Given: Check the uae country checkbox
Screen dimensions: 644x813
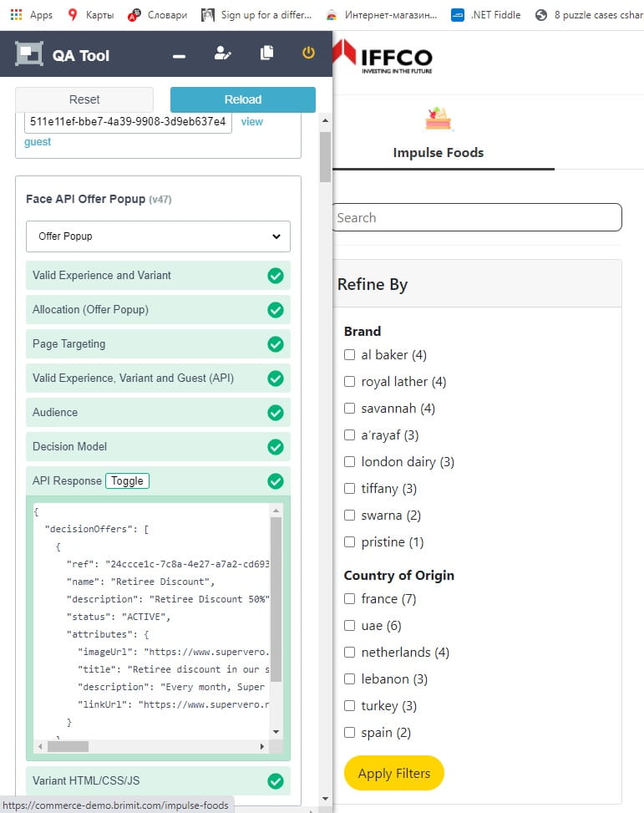Looking at the screenshot, I should tap(349, 625).
